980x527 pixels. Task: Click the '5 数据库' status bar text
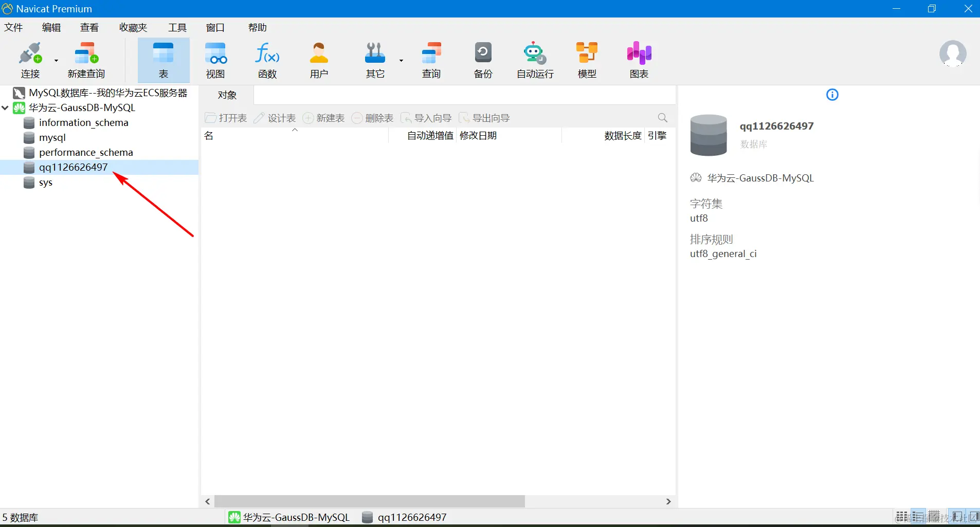pyautogui.click(x=21, y=517)
